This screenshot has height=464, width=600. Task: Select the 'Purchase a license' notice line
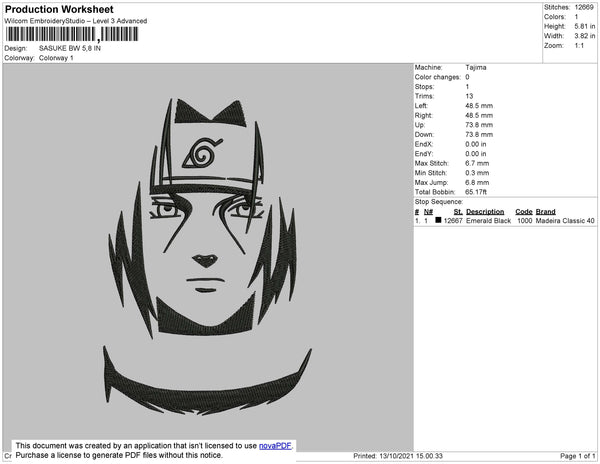[119, 455]
